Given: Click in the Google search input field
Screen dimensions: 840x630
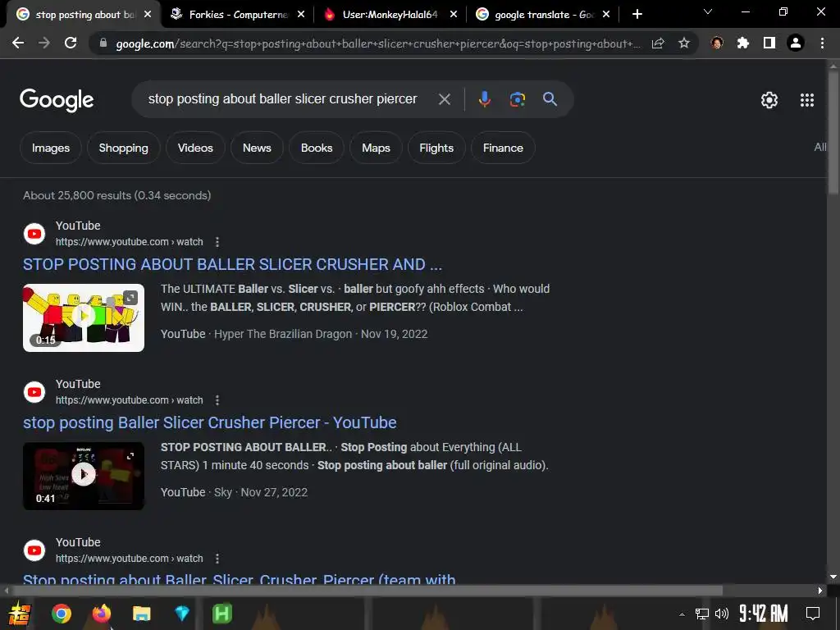Looking at the screenshot, I should pyautogui.click(x=282, y=99).
